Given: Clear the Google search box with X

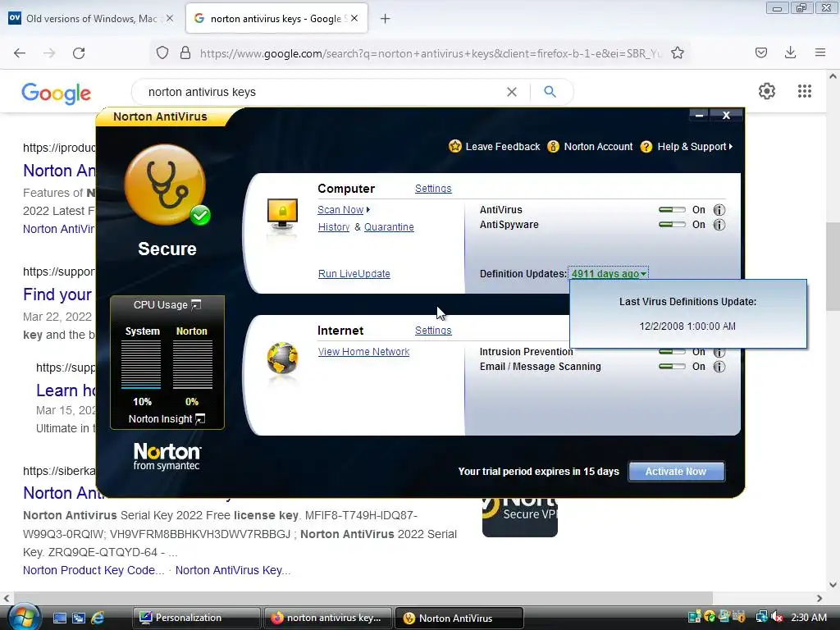Looking at the screenshot, I should tap(512, 92).
